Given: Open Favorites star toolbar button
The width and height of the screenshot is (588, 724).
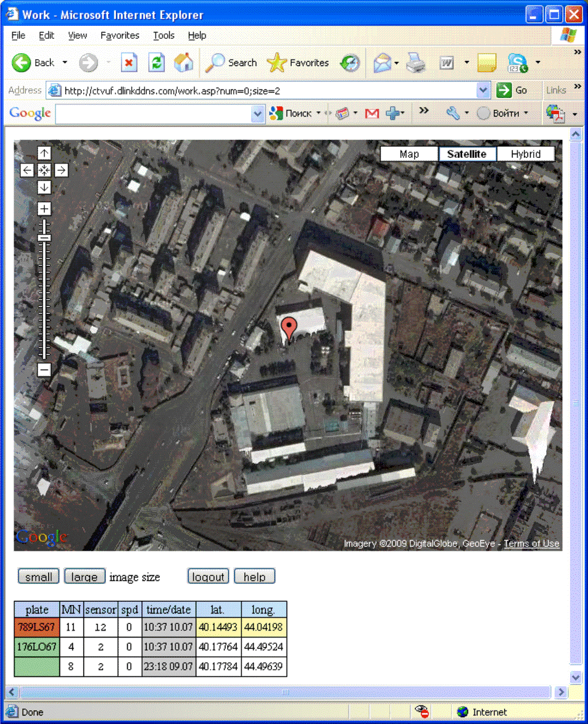Looking at the screenshot, I should click(298, 62).
